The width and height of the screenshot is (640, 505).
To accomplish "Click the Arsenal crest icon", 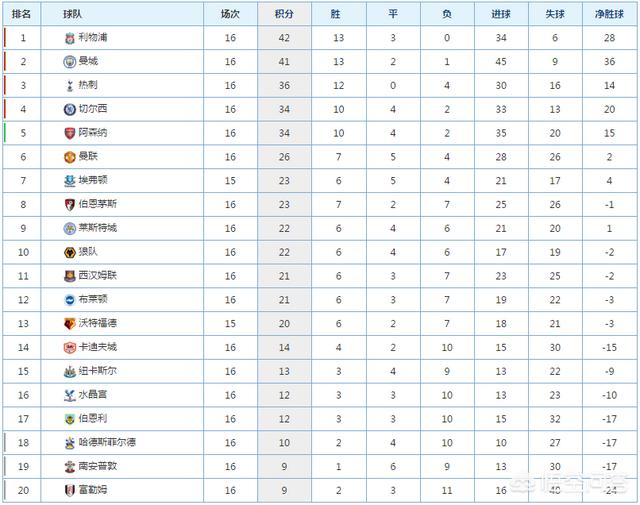I will (70, 133).
